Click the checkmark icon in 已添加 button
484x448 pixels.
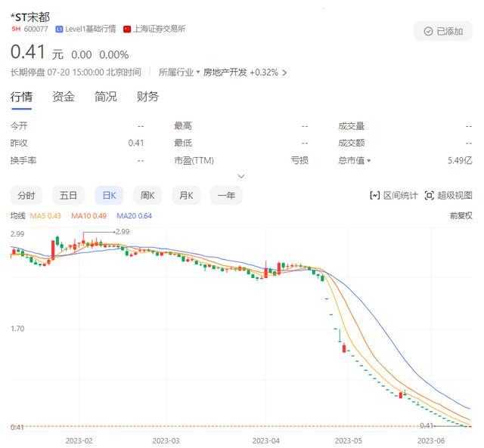tap(428, 31)
